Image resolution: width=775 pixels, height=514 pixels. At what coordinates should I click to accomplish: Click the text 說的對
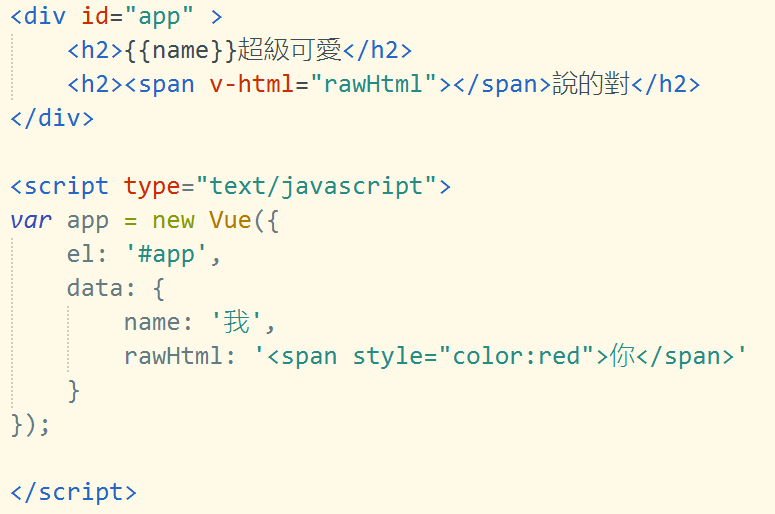click(x=591, y=84)
